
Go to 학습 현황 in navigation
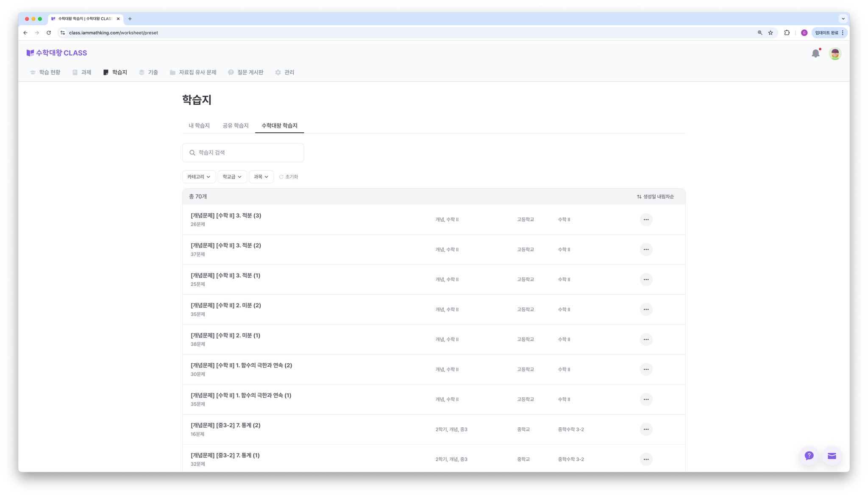pos(45,72)
